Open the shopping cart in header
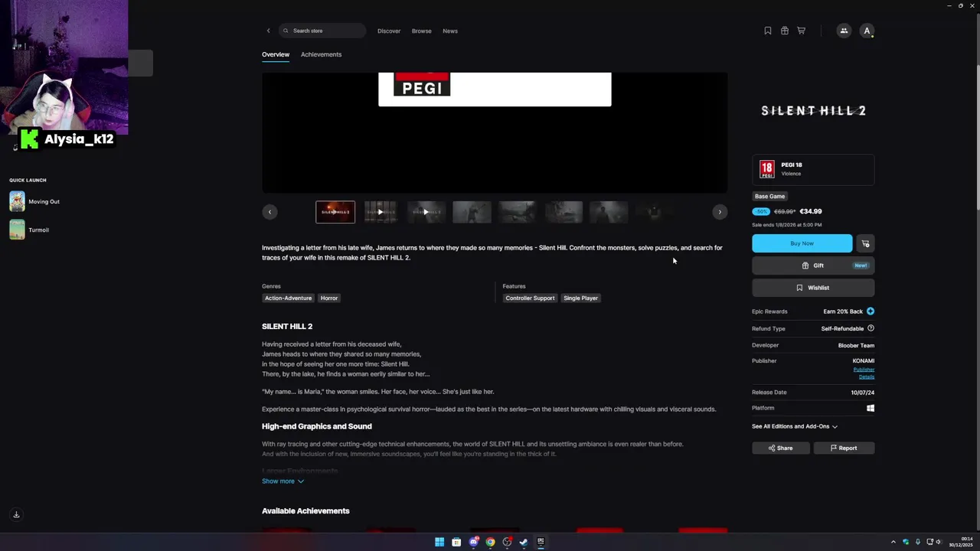This screenshot has width=980, height=551. coord(802,31)
